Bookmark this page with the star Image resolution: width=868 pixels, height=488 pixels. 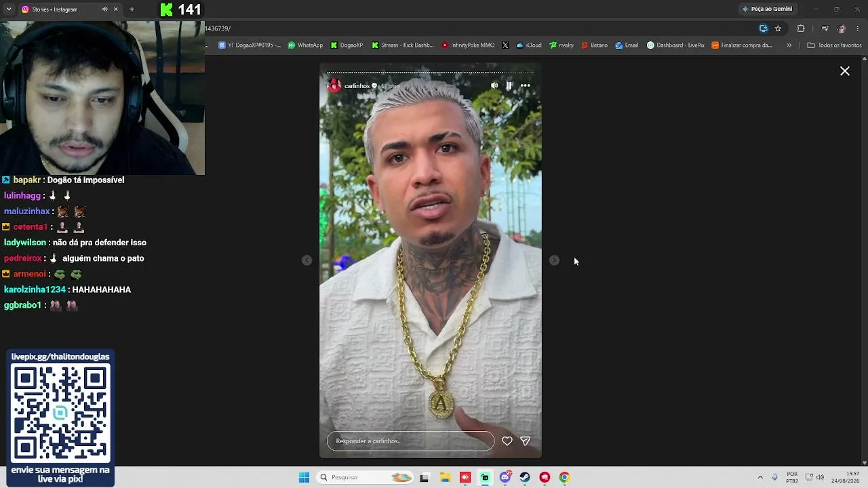coord(778,28)
